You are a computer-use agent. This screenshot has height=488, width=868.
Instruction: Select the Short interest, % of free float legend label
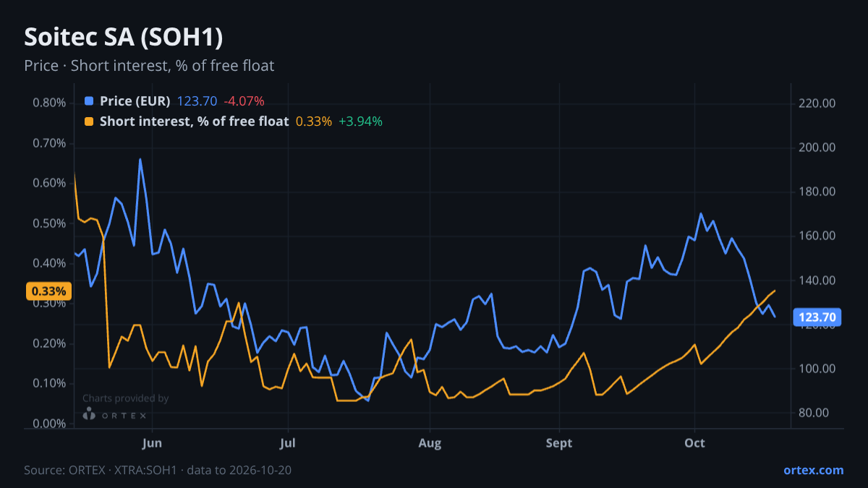(195, 121)
